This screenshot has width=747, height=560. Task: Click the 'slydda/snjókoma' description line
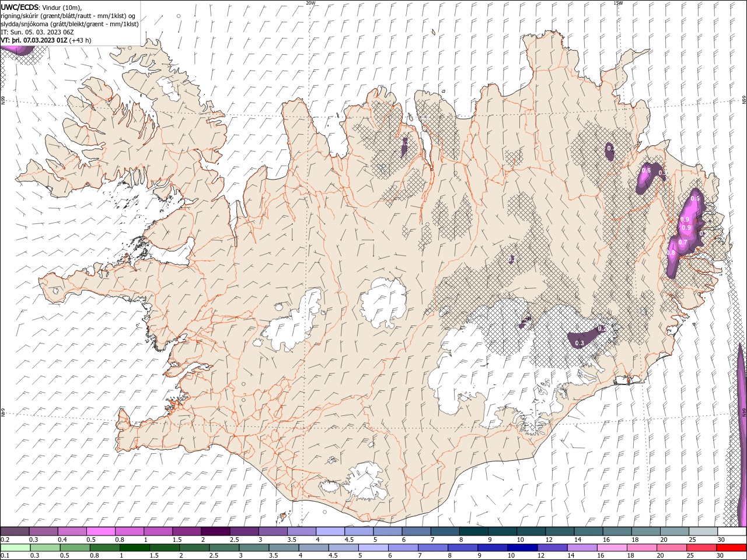pos(70,24)
